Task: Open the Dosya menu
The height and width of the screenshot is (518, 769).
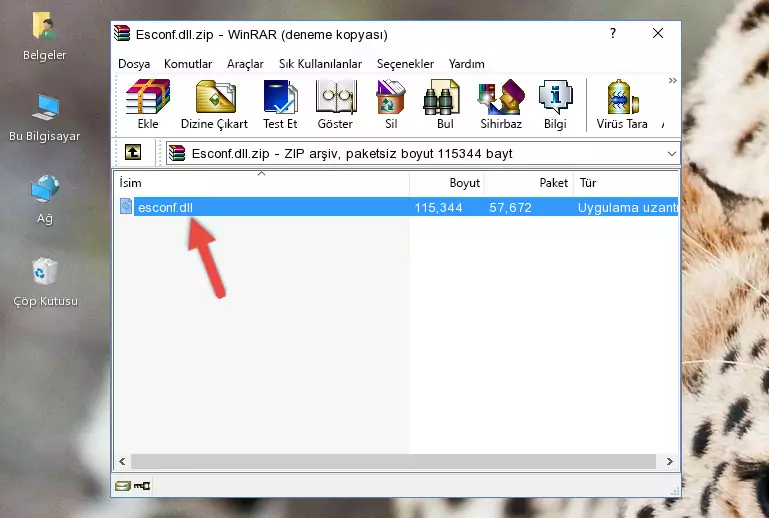Action: coord(134,64)
